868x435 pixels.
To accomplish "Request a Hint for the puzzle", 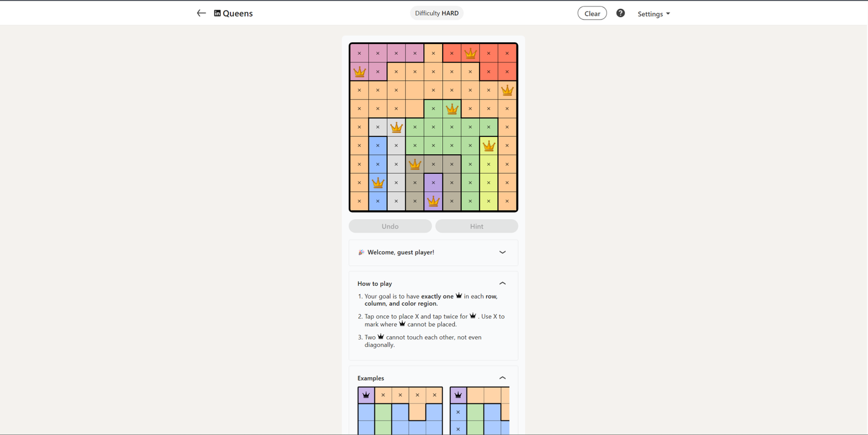I will coord(476,226).
